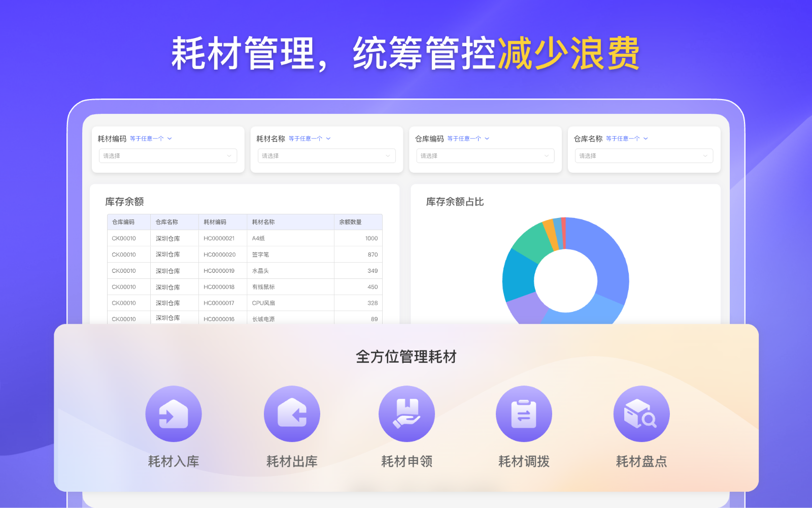This screenshot has height=508, width=812.
Task: Click the 耗材入库 stock-in icon
Action: pyautogui.click(x=174, y=414)
